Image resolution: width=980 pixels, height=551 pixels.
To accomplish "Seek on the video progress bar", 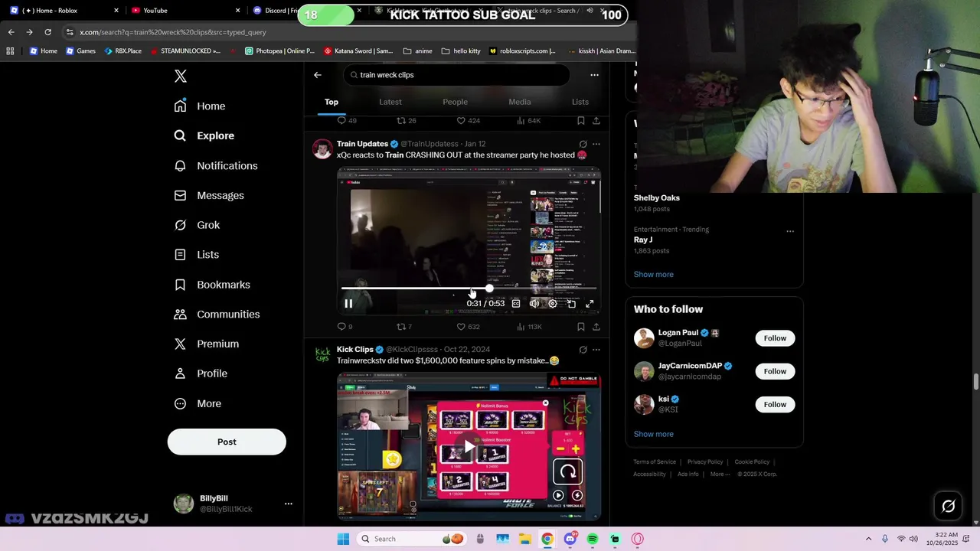I will (469, 289).
